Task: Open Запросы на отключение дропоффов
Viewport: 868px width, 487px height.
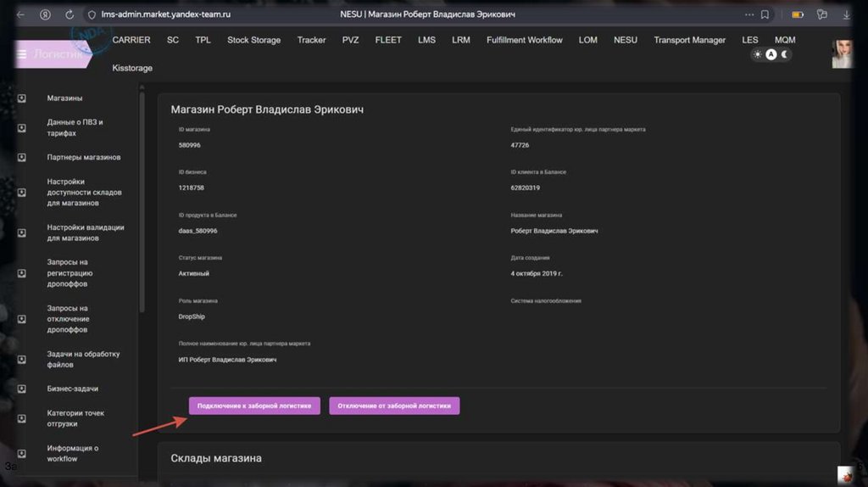Action: tap(68, 318)
